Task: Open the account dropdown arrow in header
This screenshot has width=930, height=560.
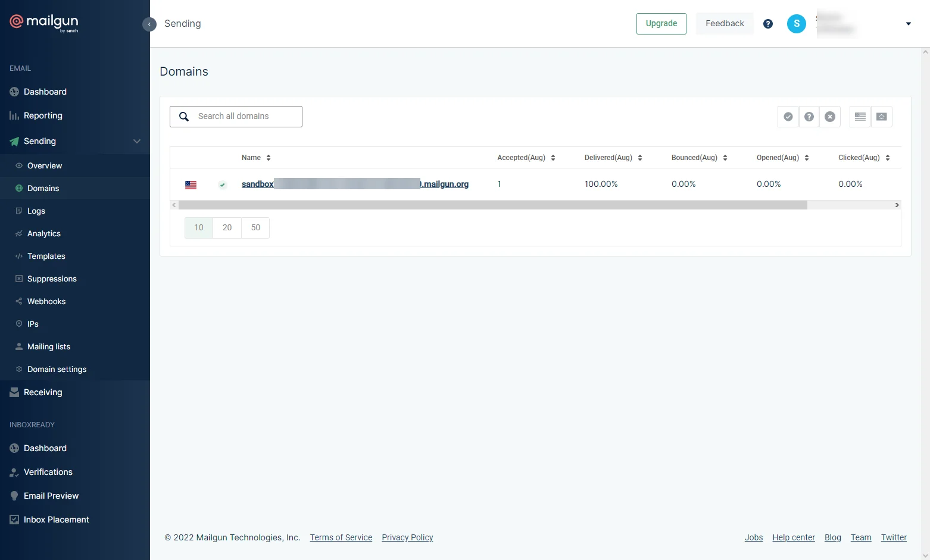Action: point(908,24)
